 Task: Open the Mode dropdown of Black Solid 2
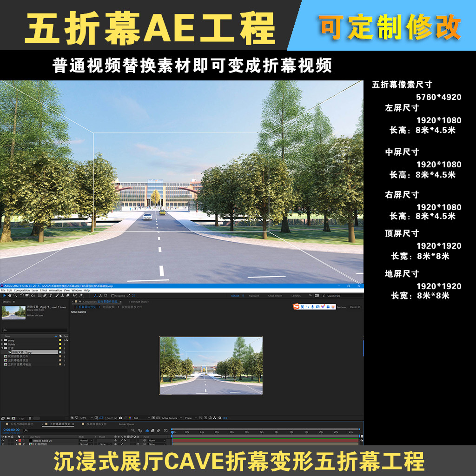pyautogui.click(x=86, y=441)
